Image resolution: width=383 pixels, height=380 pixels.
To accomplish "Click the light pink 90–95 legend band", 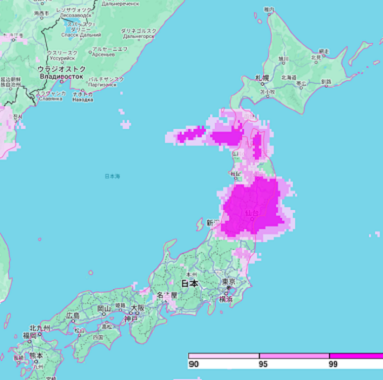I will point(224,356).
